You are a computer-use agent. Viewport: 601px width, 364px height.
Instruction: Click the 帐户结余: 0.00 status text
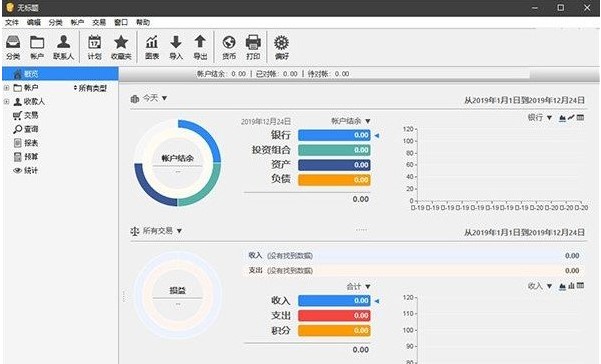221,74
